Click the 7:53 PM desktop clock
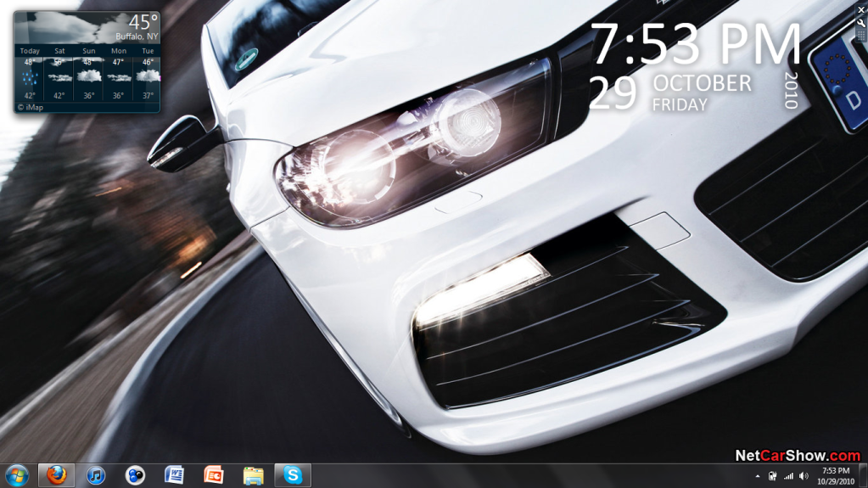The width and height of the screenshot is (868, 488). pyautogui.click(x=697, y=45)
